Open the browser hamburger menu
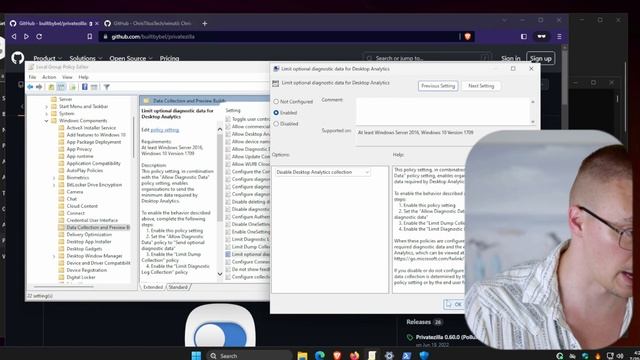 [x=559, y=36]
